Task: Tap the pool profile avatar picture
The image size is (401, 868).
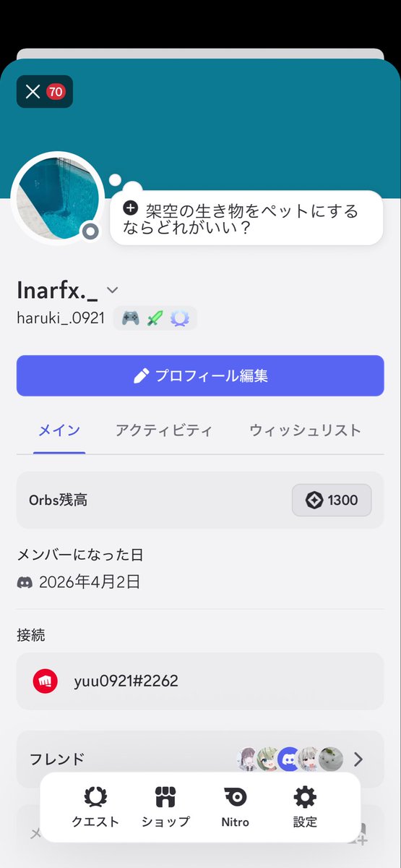Action: tap(58, 197)
